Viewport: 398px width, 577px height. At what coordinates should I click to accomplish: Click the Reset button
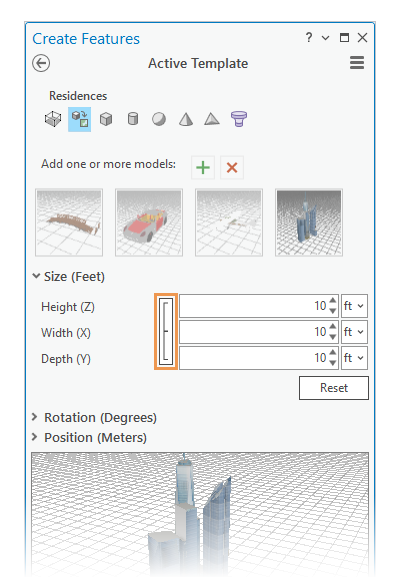click(x=334, y=388)
